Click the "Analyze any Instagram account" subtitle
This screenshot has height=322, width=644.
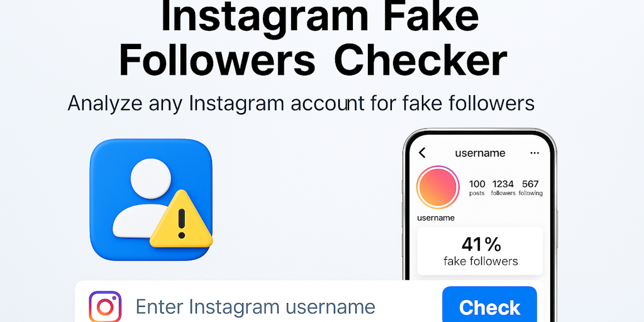tap(301, 103)
